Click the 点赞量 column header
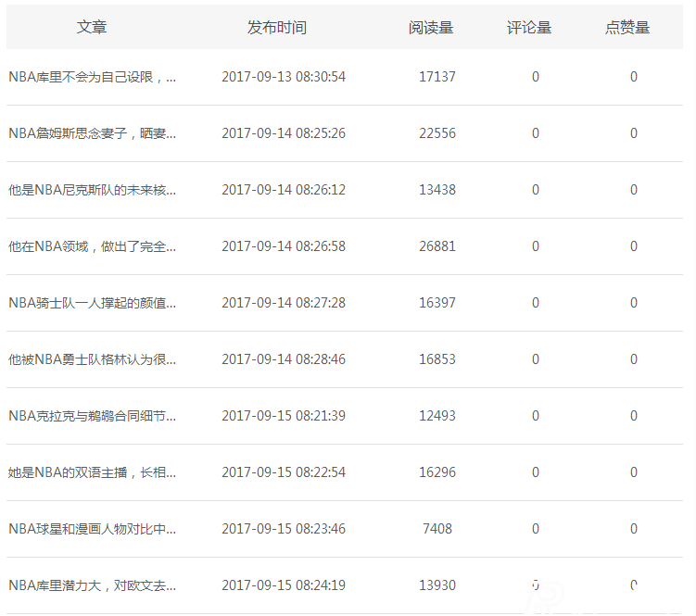The image size is (696, 616). [x=627, y=28]
